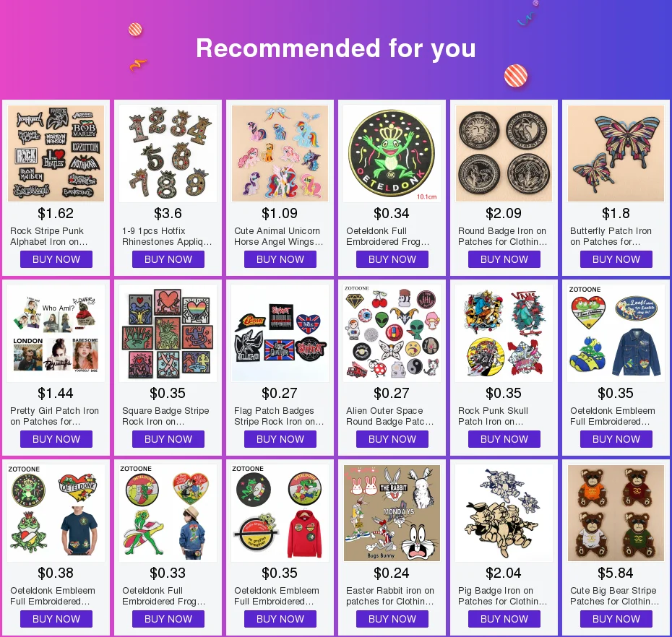
Task: Open 'Rock Punk Skull Patch Iron on' title
Action: [x=493, y=416]
